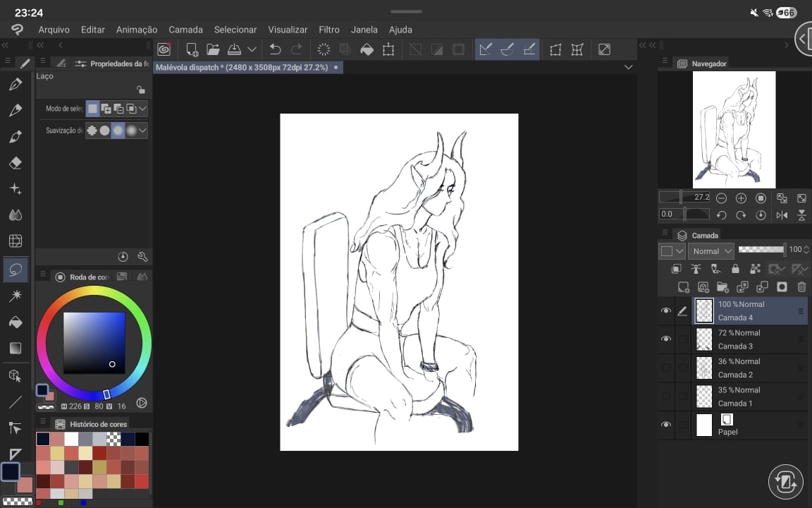Select the Lasso selection tool
This screenshot has width=812, height=508.
click(x=16, y=270)
